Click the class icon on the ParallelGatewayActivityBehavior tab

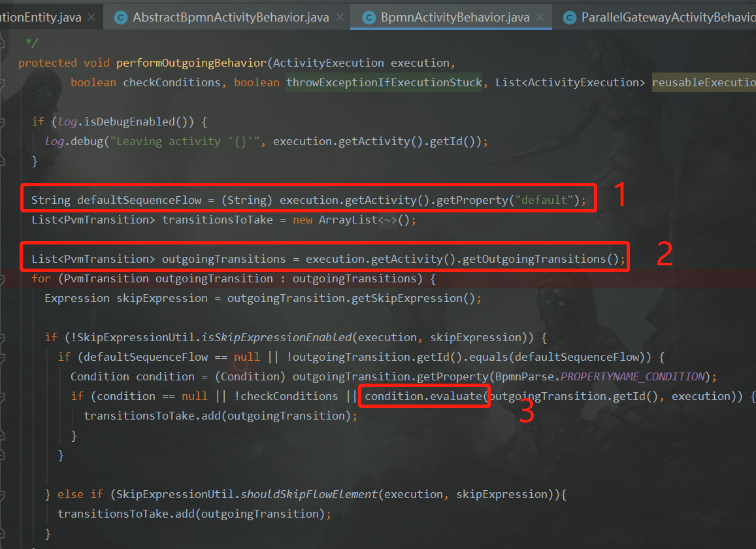(x=569, y=18)
